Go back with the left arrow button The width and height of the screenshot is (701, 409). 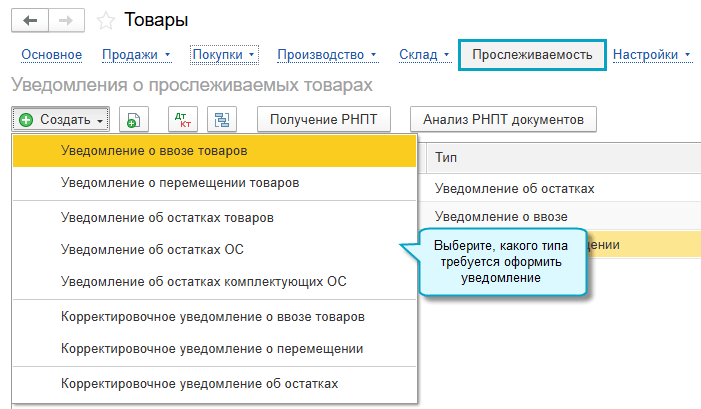(30, 21)
